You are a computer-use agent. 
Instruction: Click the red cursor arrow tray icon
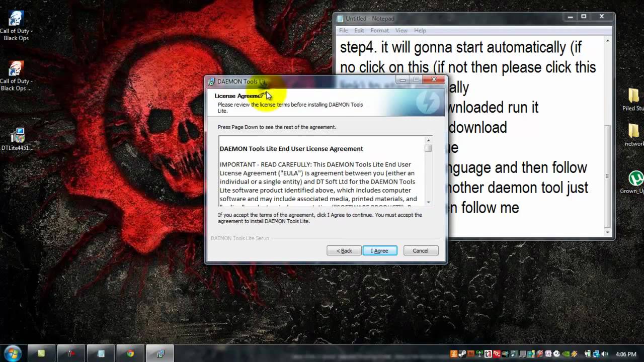click(497, 354)
